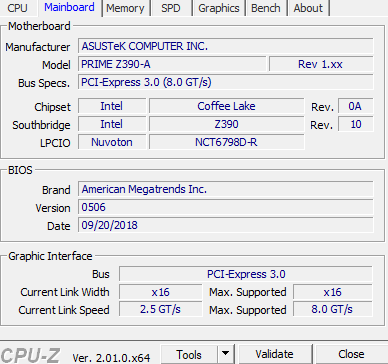Click the Max. Supported 8.0 GT/s value
Screen dimensions: 388x364
point(332,309)
